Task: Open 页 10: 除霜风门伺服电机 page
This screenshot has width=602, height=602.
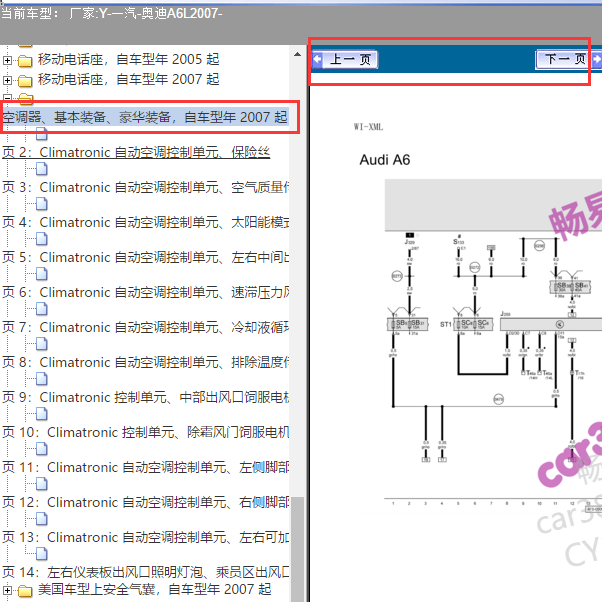Action: (x=146, y=432)
